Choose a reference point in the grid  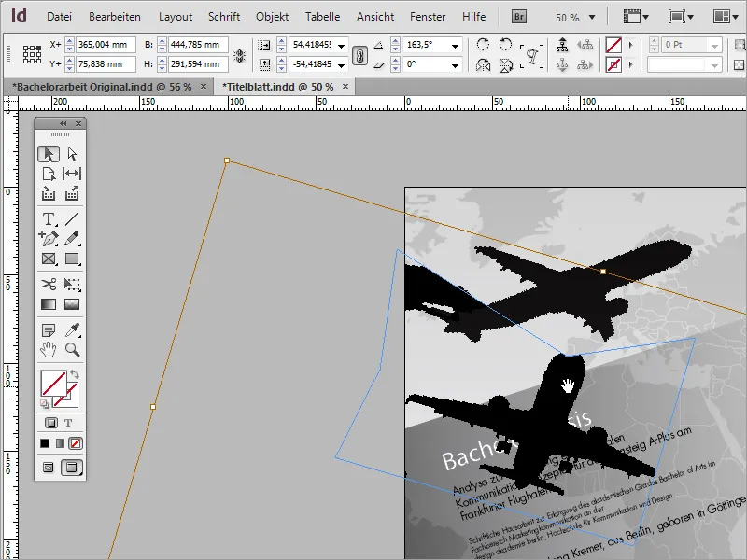pyautogui.click(x=32, y=54)
